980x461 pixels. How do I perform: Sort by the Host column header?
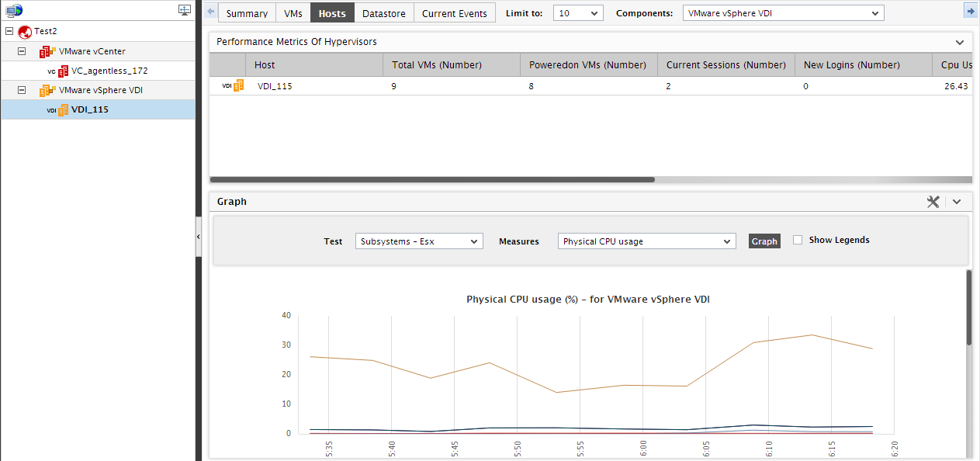click(314, 65)
